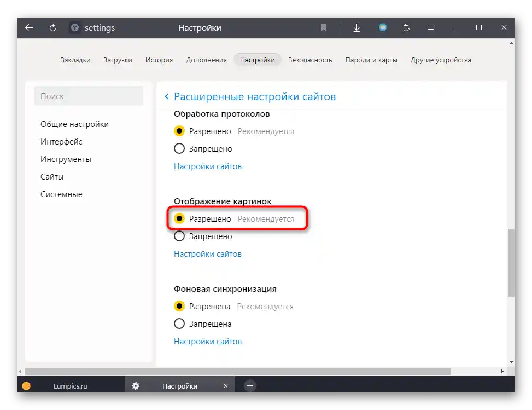Switch to the Пароли и карты tab
Viewport: 532px width, 410px height.
[x=371, y=60]
